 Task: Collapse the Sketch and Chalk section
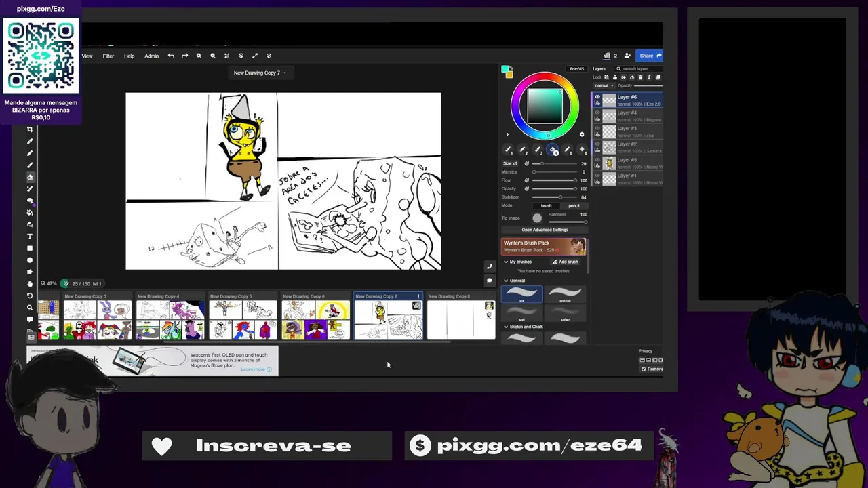(505, 327)
